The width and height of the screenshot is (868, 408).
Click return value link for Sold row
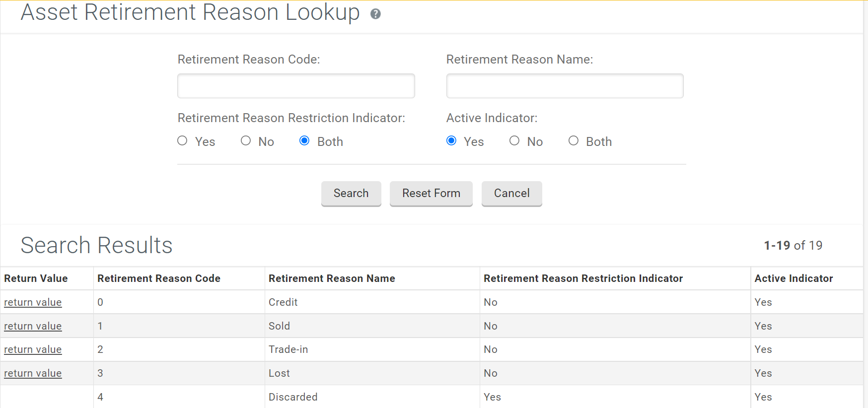point(33,326)
